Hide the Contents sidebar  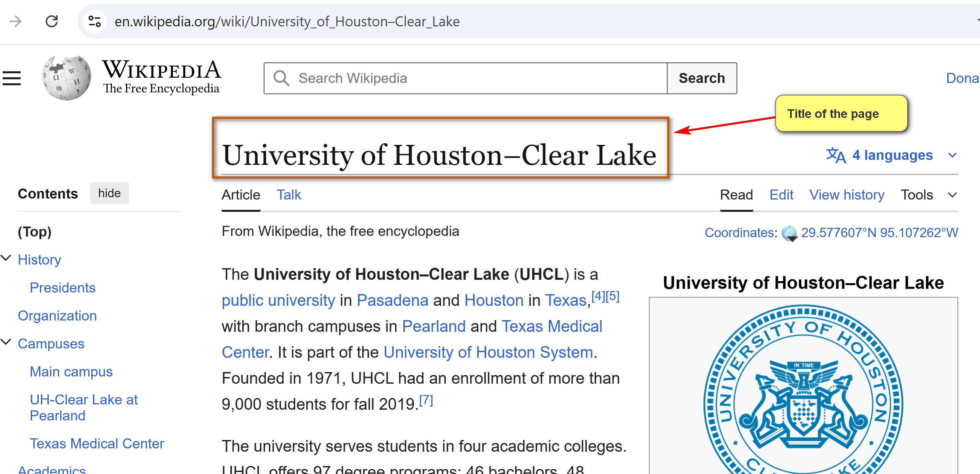click(x=109, y=193)
